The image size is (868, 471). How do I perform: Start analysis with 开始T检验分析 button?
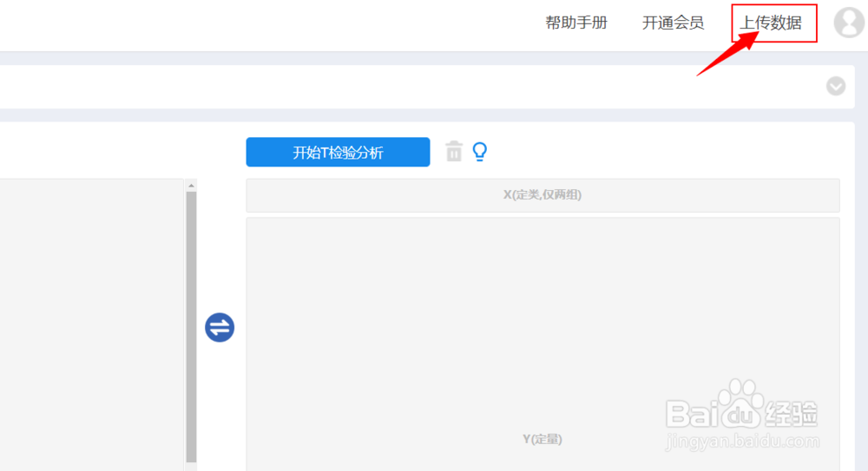(338, 152)
